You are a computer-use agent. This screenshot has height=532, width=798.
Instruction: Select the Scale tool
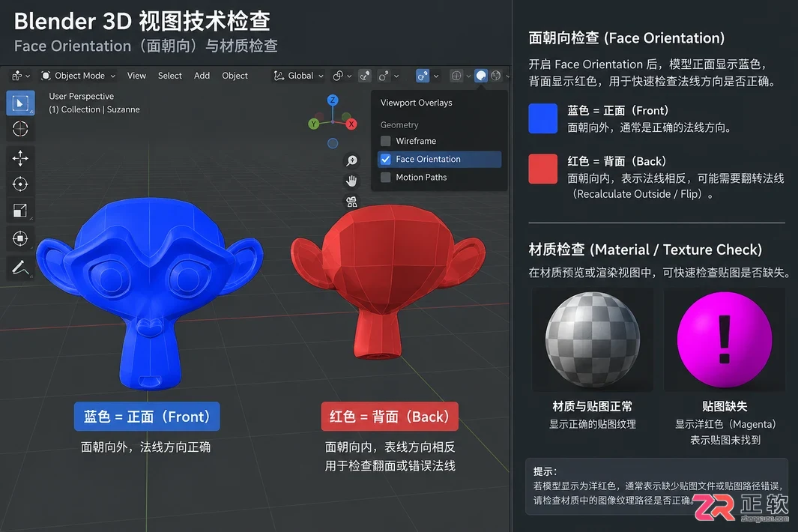[20, 211]
